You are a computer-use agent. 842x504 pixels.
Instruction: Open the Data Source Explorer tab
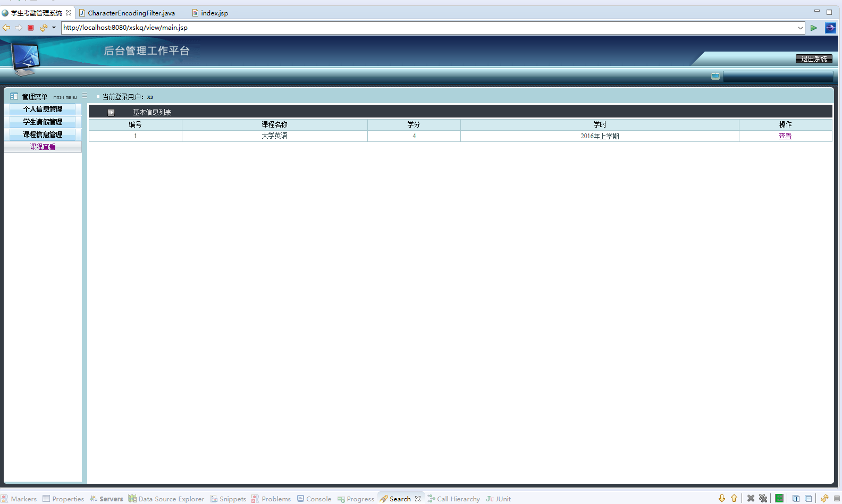tap(166, 499)
